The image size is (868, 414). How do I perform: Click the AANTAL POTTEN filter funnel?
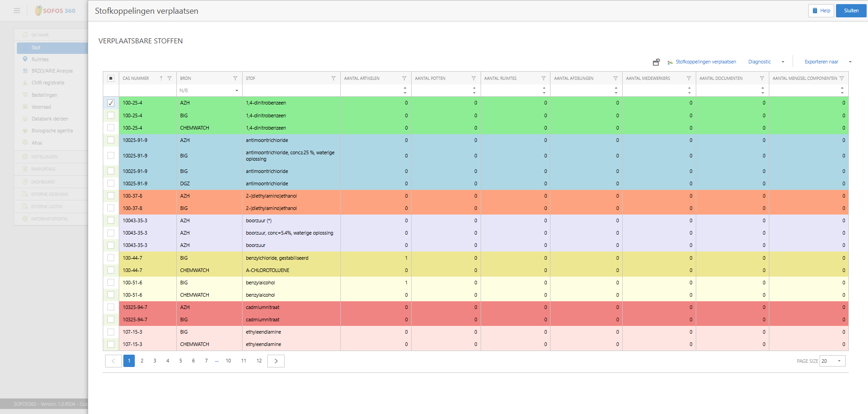point(474,79)
